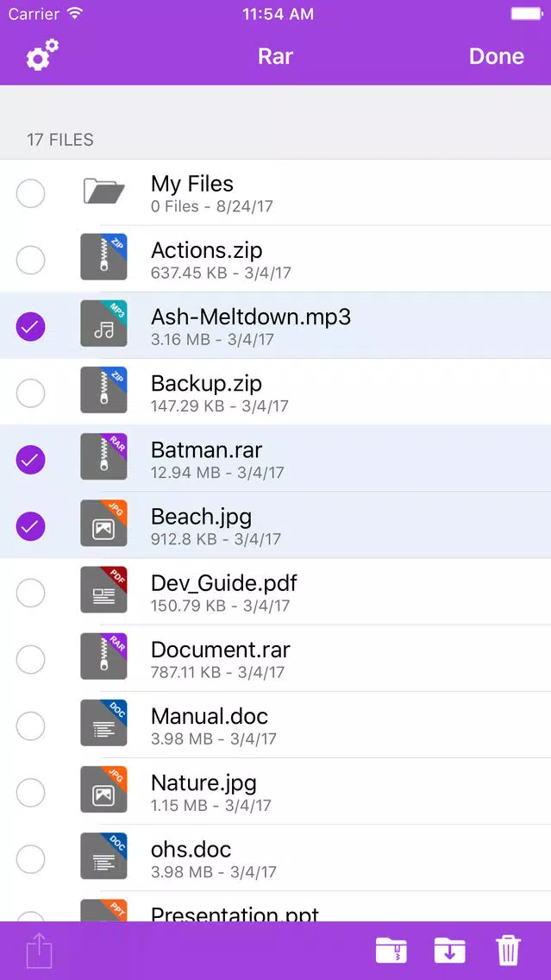Deselect the Ash-Meltdown.mp3 checkbox

click(x=31, y=326)
